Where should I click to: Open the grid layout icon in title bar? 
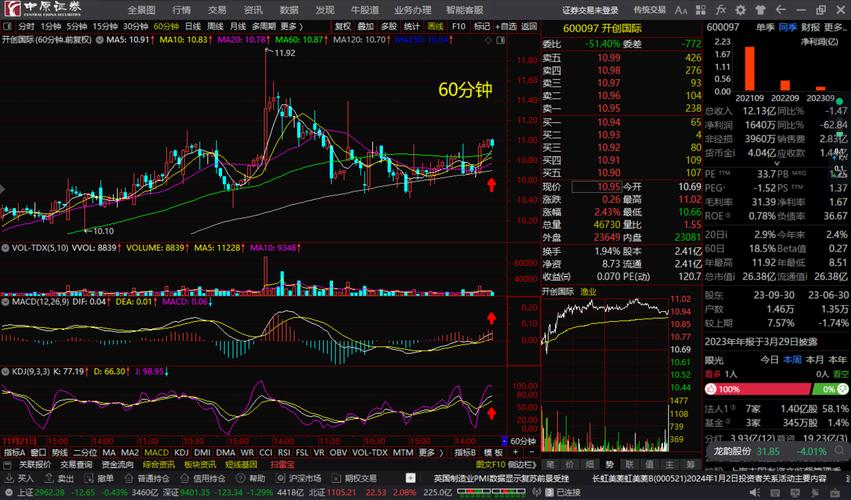pyautogui.click(x=701, y=10)
